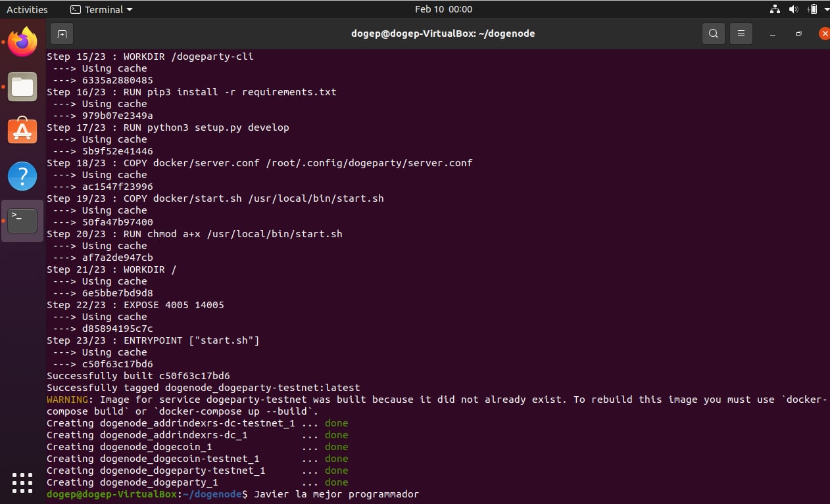Open Firefox from the dock
Screen dimensions: 830x504
point(22,43)
